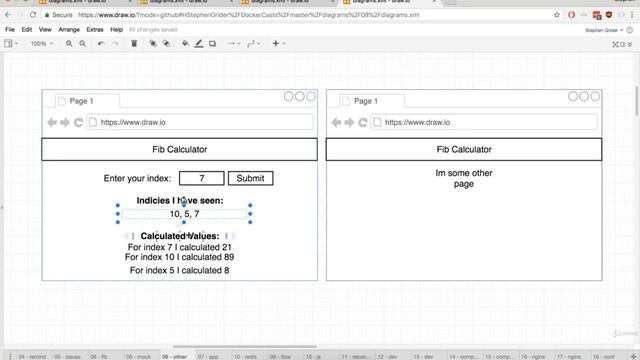Click right mockup's 'Page 1' tab

pos(372,101)
